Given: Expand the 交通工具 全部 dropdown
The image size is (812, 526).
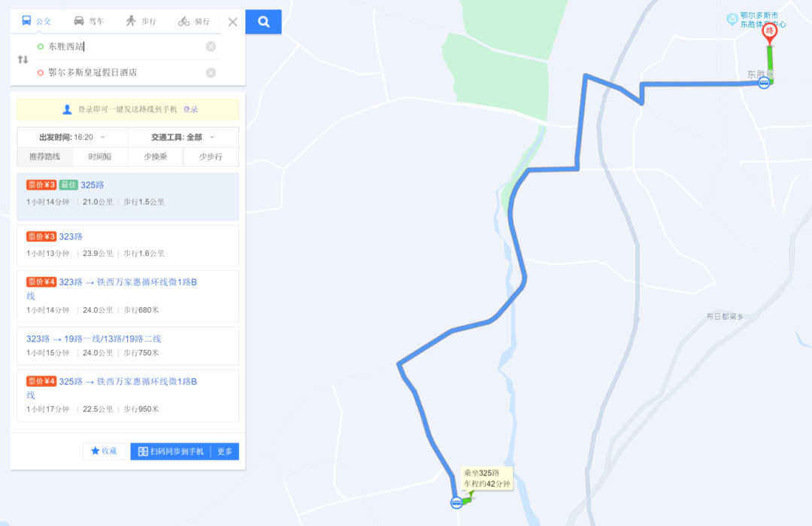Looking at the screenshot, I should [x=183, y=137].
